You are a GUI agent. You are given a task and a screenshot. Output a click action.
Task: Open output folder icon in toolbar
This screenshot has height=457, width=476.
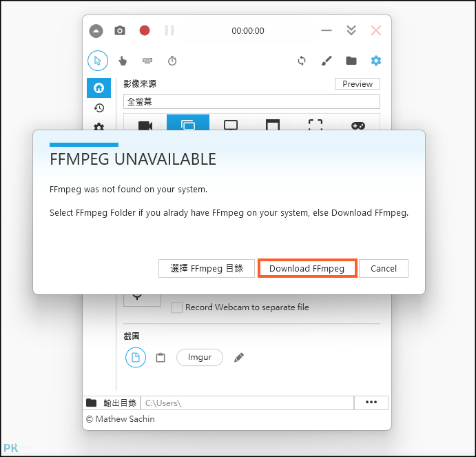pyautogui.click(x=351, y=61)
